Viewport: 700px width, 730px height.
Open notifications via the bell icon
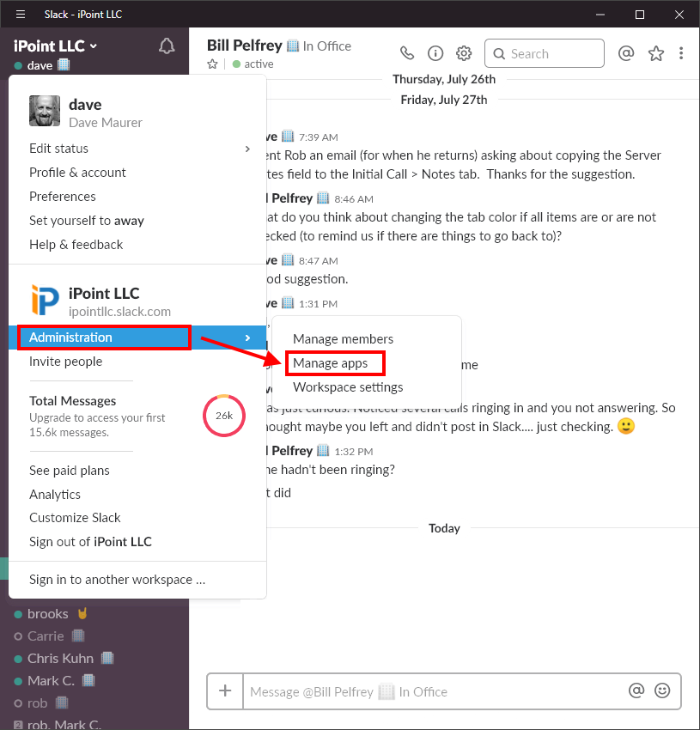click(x=167, y=46)
